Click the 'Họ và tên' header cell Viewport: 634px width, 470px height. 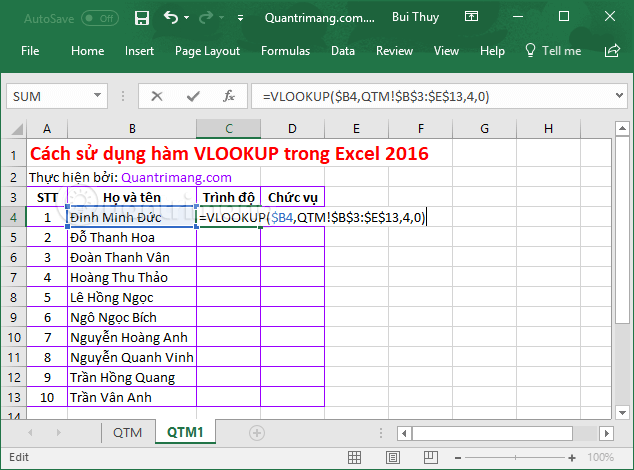coord(132,197)
